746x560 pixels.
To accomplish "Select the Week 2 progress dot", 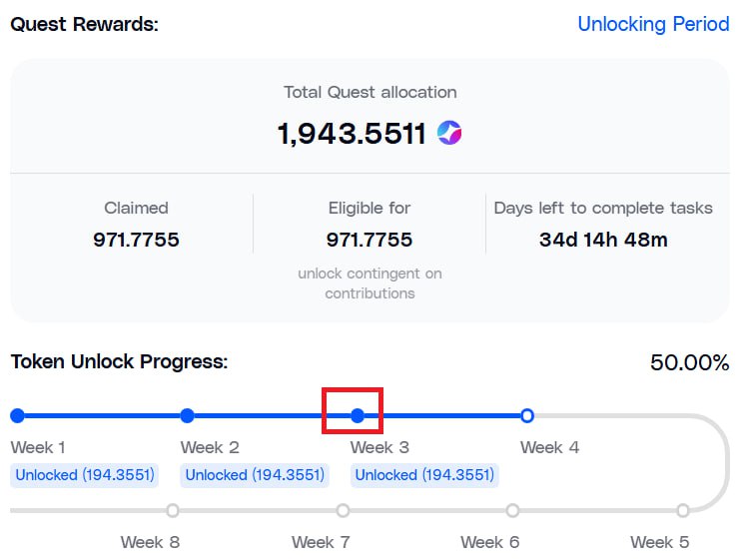I will 188,415.
